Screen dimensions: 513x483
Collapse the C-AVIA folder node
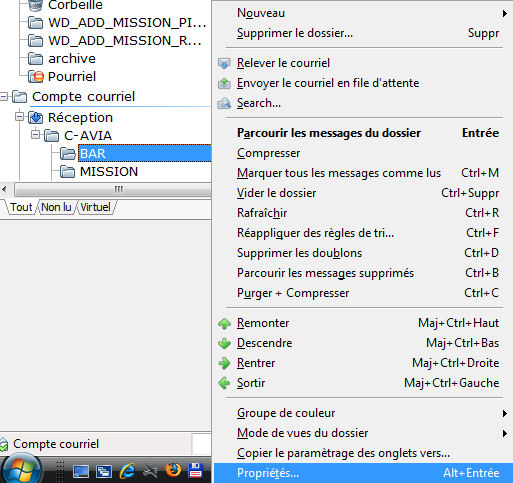pos(35,135)
